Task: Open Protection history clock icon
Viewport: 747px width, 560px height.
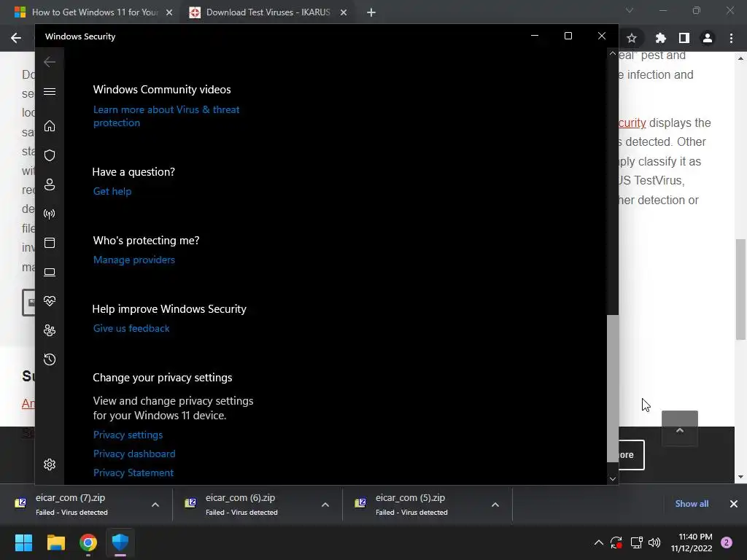Action: [50, 359]
